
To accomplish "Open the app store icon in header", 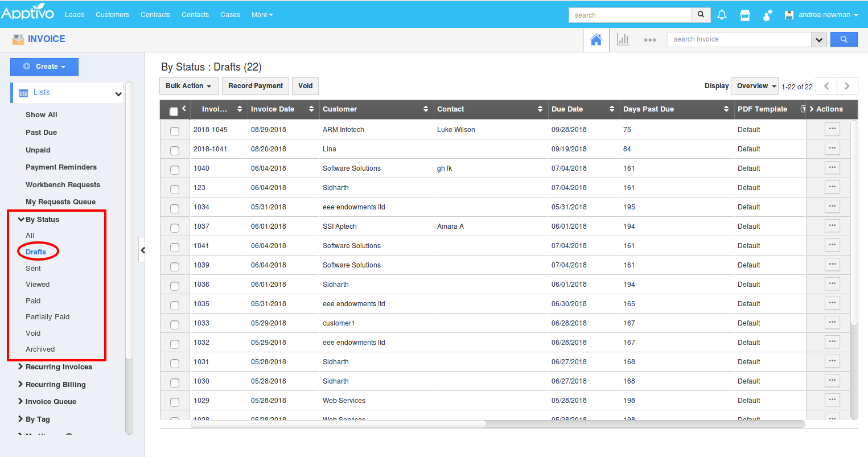I will (744, 15).
